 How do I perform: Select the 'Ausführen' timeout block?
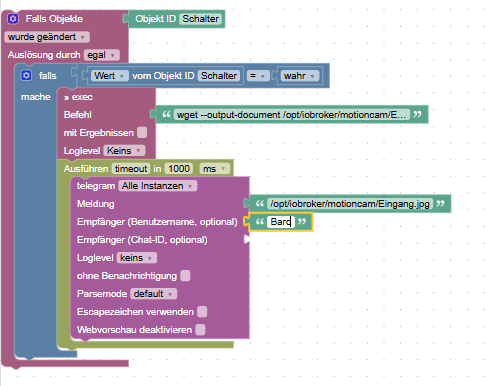click(x=86, y=169)
